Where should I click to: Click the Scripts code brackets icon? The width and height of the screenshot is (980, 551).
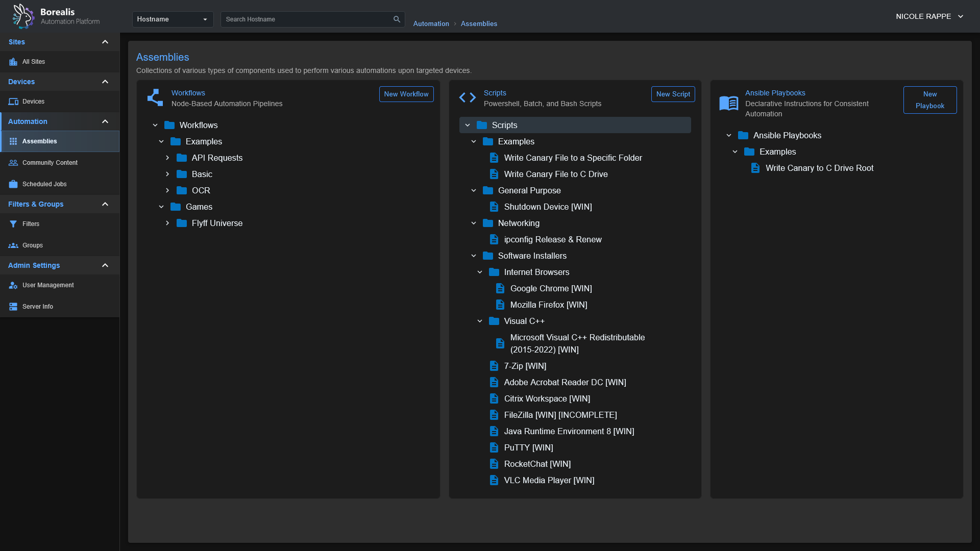(467, 97)
